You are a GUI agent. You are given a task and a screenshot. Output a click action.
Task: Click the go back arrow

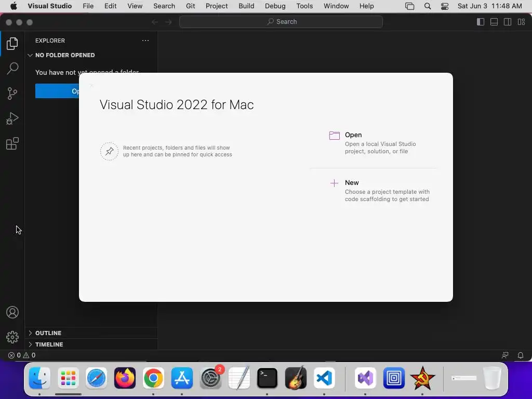pos(155,22)
